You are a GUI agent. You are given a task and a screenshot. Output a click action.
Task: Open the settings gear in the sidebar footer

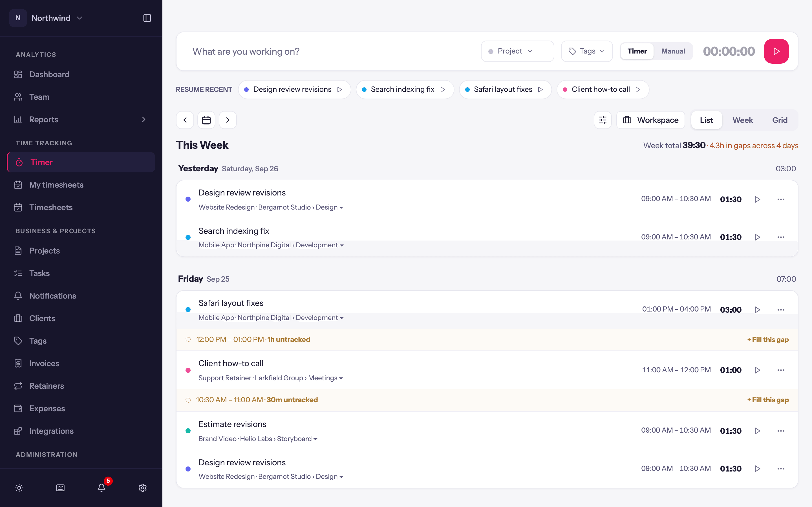pos(143,488)
